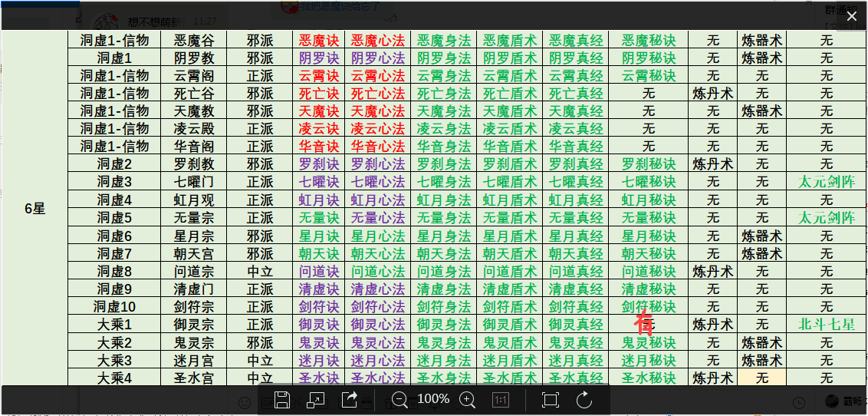Select sect name 迷月宫
Image resolution: width=868 pixels, height=416 pixels.
pos(193,359)
